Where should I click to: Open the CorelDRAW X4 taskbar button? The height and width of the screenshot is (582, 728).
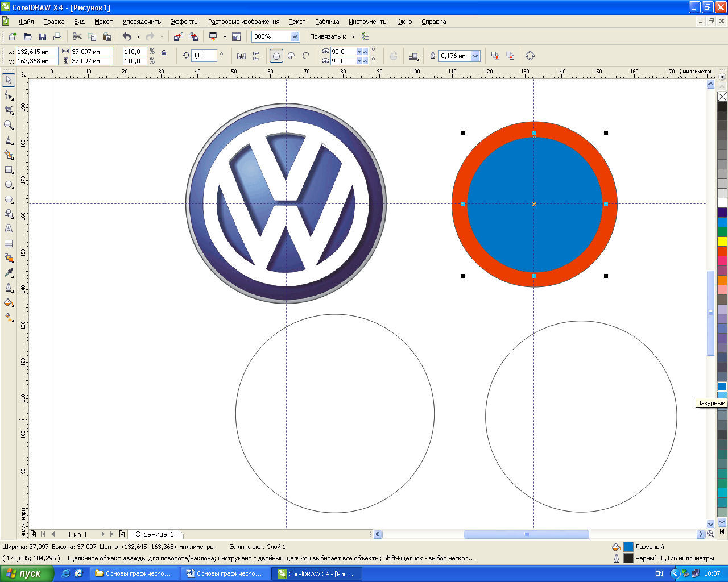coord(316,573)
